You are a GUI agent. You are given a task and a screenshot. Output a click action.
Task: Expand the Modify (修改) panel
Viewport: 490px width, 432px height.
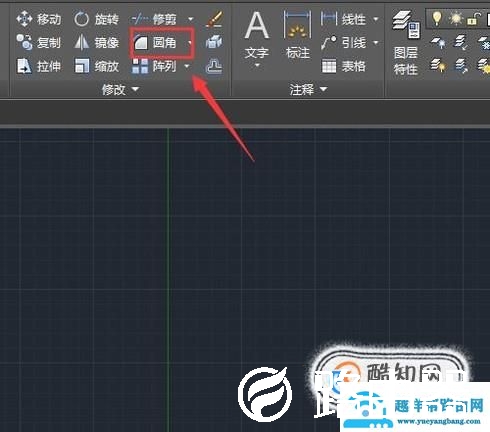pyautogui.click(x=120, y=89)
